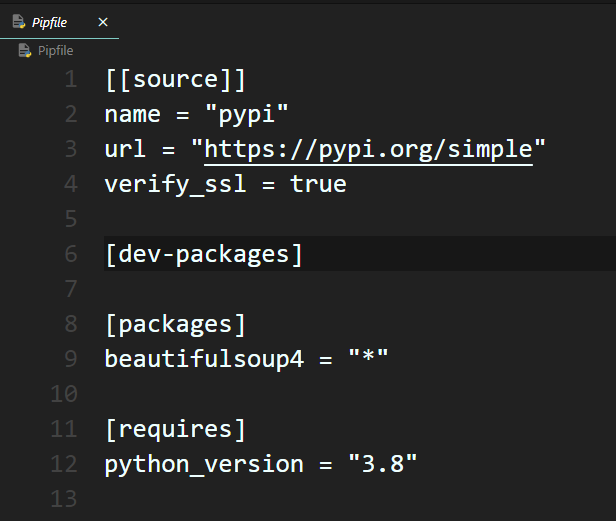
Task: Click line number 12 in the gutter
Action: (x=64, y=464)
